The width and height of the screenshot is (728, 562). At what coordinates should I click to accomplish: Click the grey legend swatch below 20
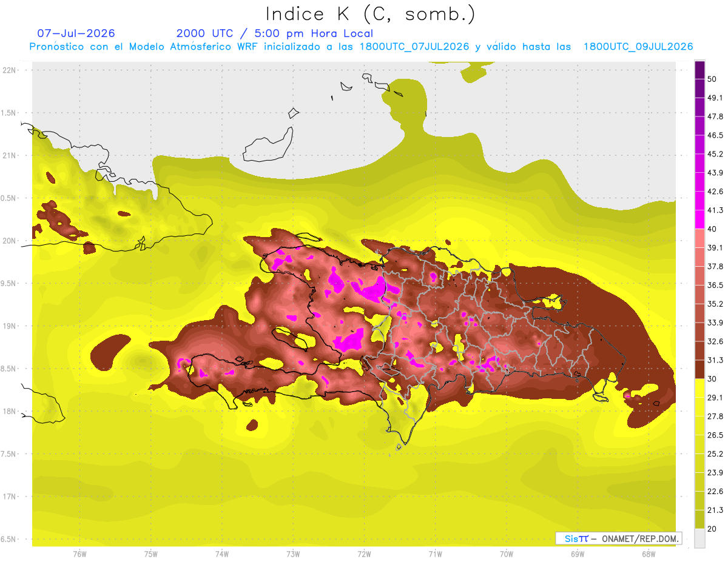pos(699,538)
